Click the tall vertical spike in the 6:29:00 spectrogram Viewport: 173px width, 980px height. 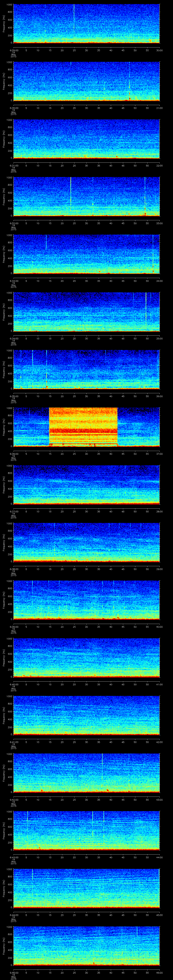(74, 21)
